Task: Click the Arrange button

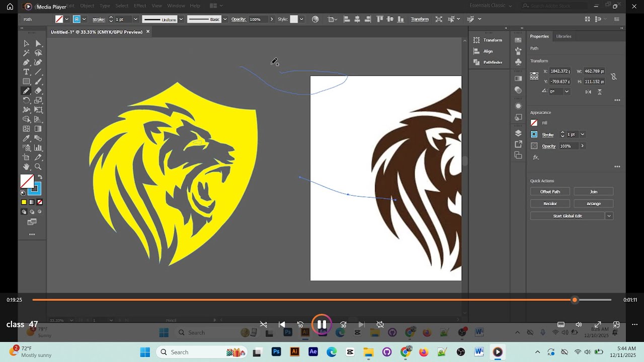Action: pos(594,204)
